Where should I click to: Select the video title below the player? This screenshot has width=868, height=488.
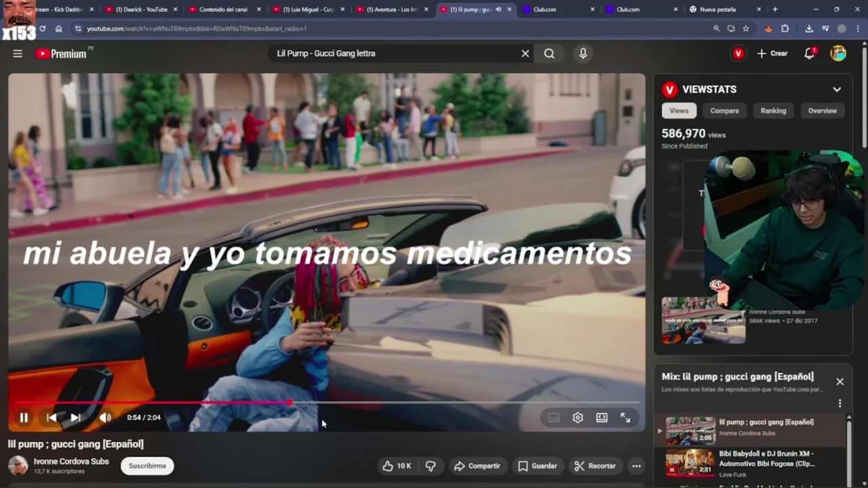coord(76,444)
